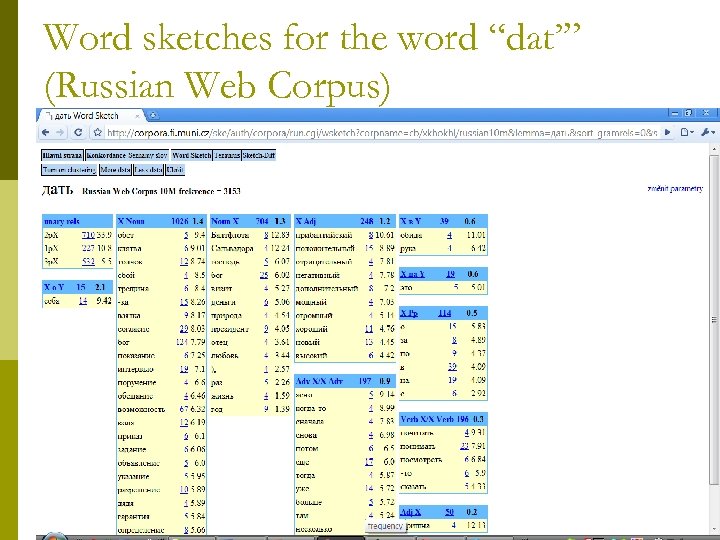
Task: Select the adverb потом in Adv table
Action: coord(307,449)
